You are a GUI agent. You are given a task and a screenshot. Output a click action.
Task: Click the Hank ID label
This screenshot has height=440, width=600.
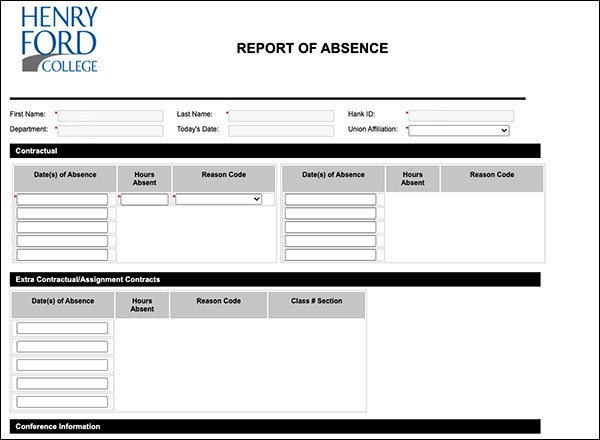361,114
